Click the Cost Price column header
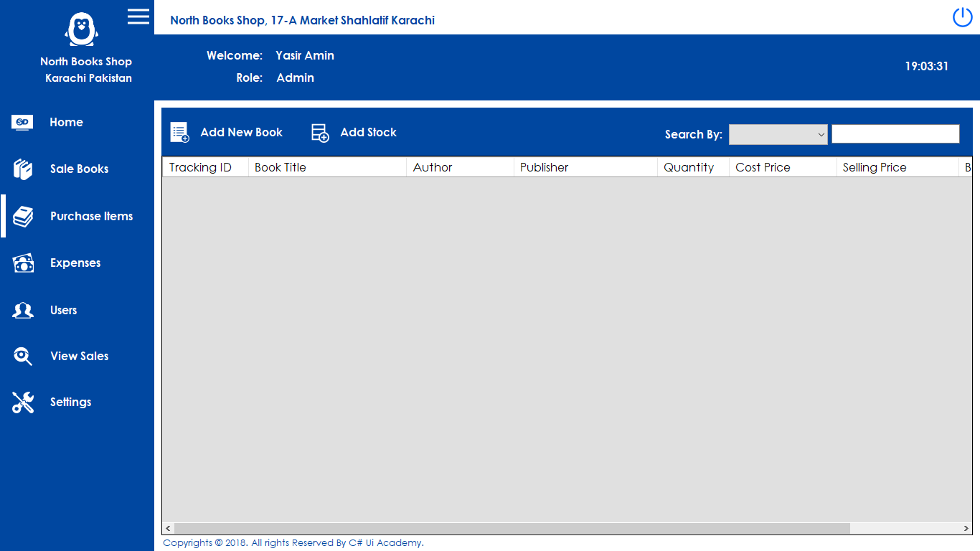This screenshot has width=980, height=551. 783,167
